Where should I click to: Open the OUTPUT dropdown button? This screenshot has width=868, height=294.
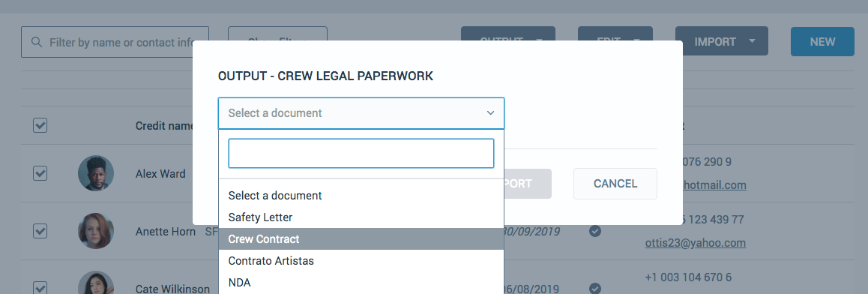[507, 34]
